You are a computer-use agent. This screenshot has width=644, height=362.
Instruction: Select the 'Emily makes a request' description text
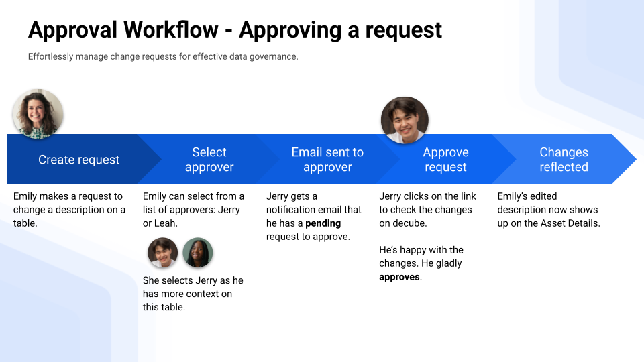[70, 210]
